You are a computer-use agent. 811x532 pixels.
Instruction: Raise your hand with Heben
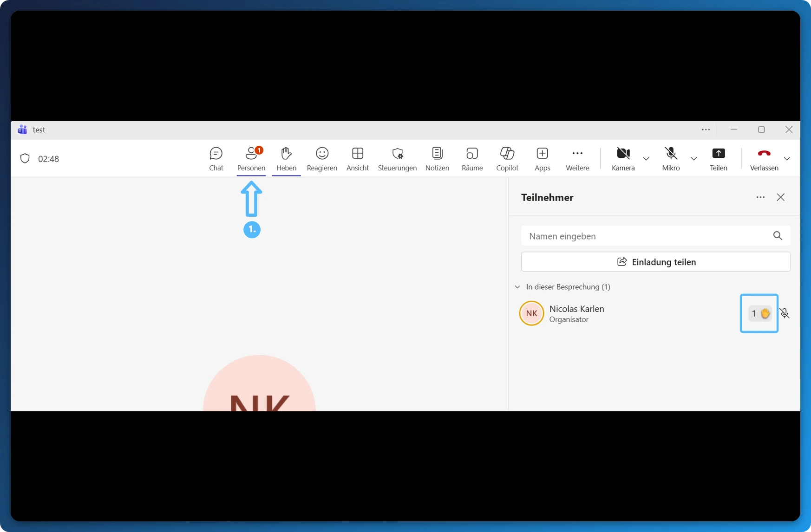tap(286, 158)
